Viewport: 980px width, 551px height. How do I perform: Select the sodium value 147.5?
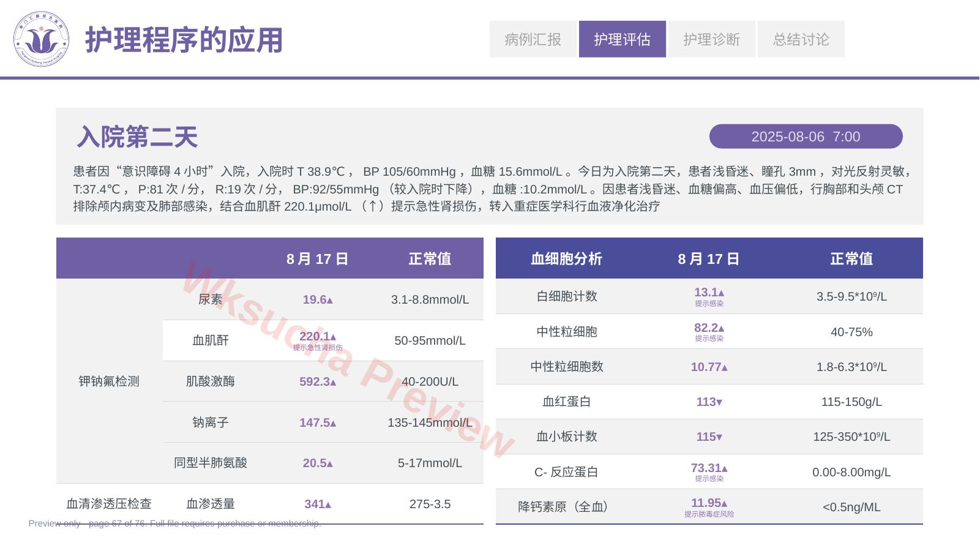(x=318, y=422)
